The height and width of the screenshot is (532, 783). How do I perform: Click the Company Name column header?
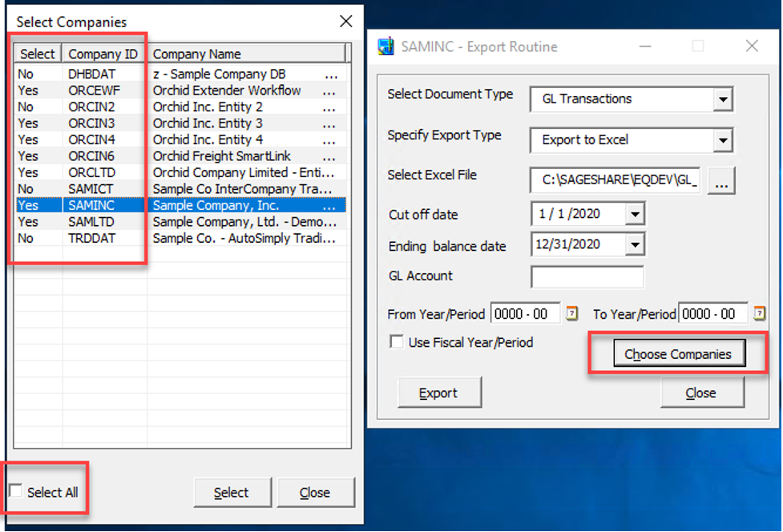click(x=247, y=54)
